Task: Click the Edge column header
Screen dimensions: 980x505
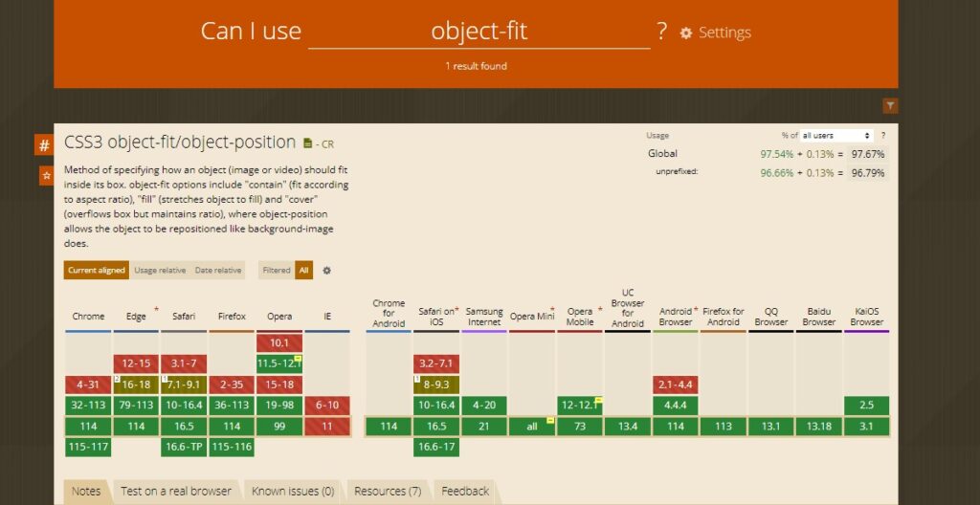Action: pyautogui.click(x=136, y=317)
